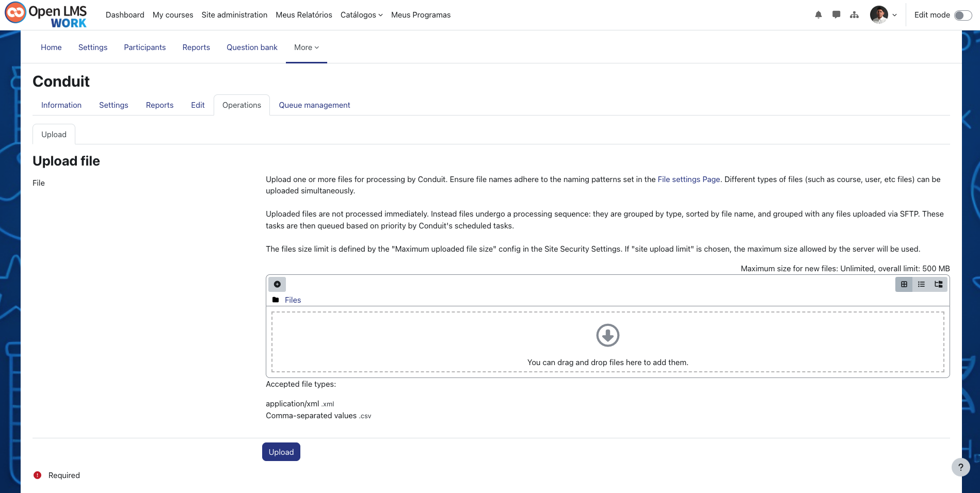Viewport: 980px width, 493px height.
Task: Click the network hierarchy icon in the header
Action: tap(855, 15)
